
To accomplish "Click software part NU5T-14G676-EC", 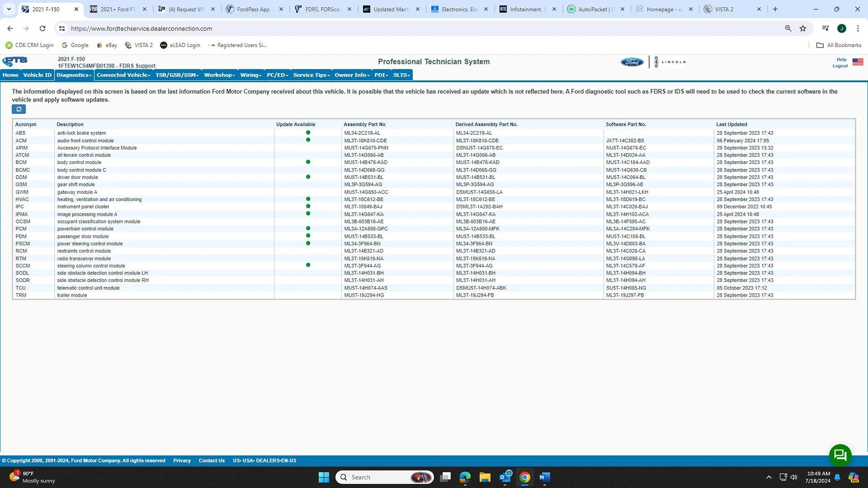I will pyautogui.click(x=626, y=148).
